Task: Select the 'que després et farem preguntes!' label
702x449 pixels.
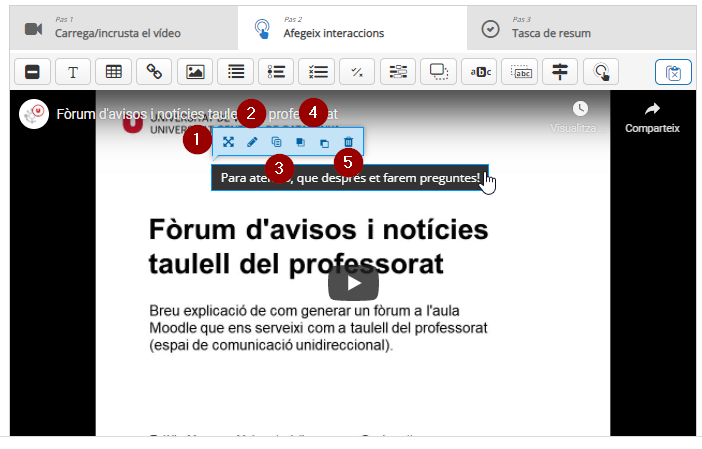Action: (x=350, y=178)
